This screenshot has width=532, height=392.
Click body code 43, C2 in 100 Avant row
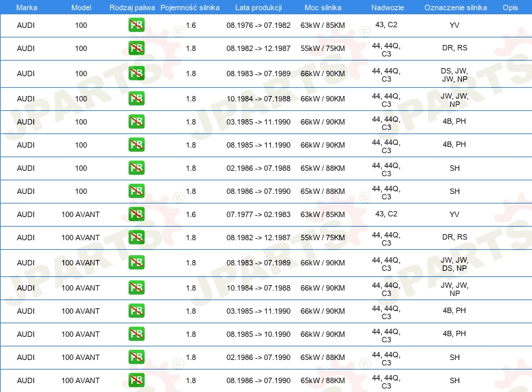pyautogui.click(x=386, y=214)
